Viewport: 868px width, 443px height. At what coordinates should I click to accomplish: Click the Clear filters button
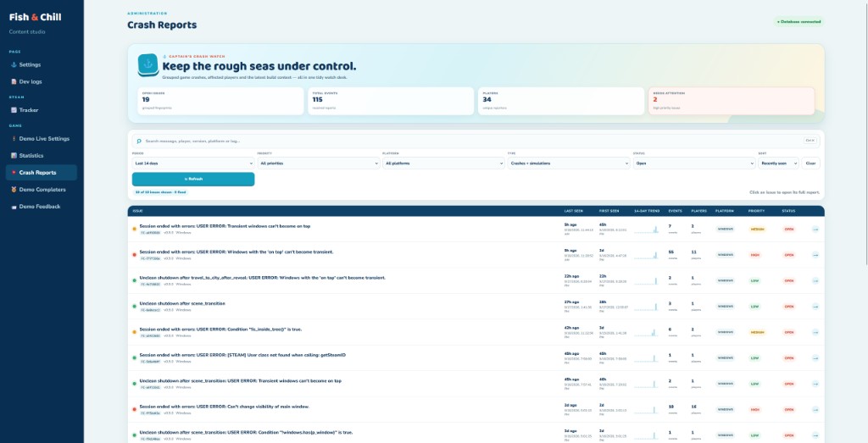[x=810, y=163]
